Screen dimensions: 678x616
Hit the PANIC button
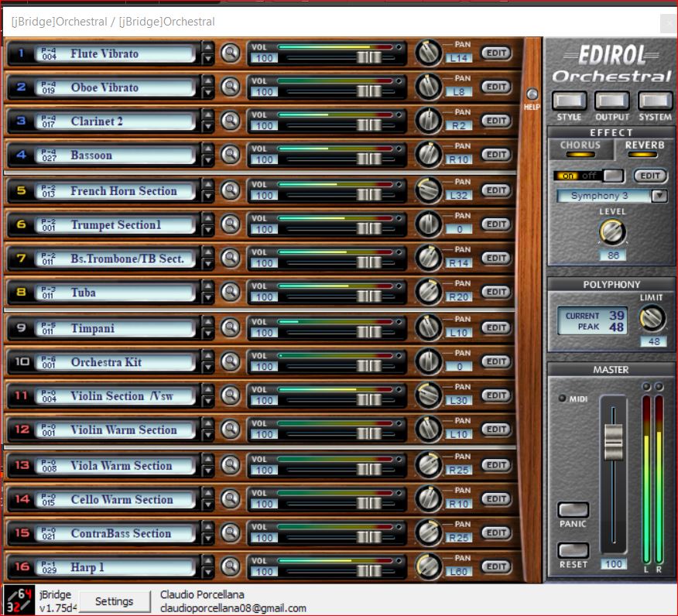574,510
